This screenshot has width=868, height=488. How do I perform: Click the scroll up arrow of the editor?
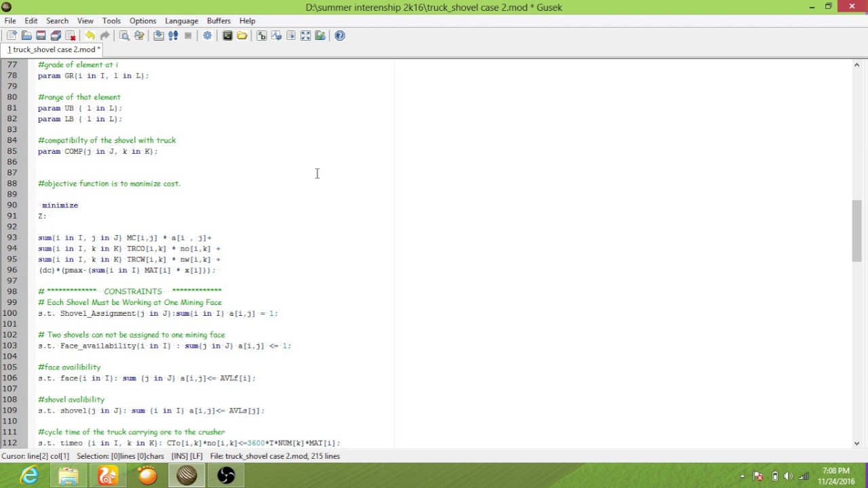pos(856,65)
